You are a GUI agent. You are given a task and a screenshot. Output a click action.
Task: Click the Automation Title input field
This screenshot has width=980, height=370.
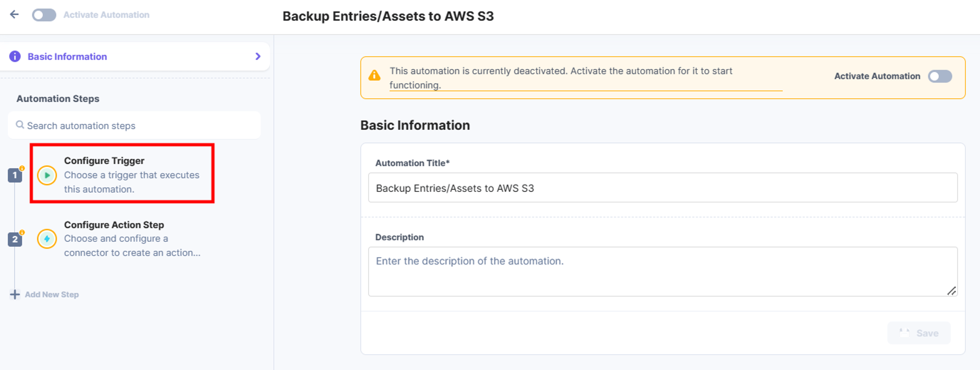coord(663,188)
